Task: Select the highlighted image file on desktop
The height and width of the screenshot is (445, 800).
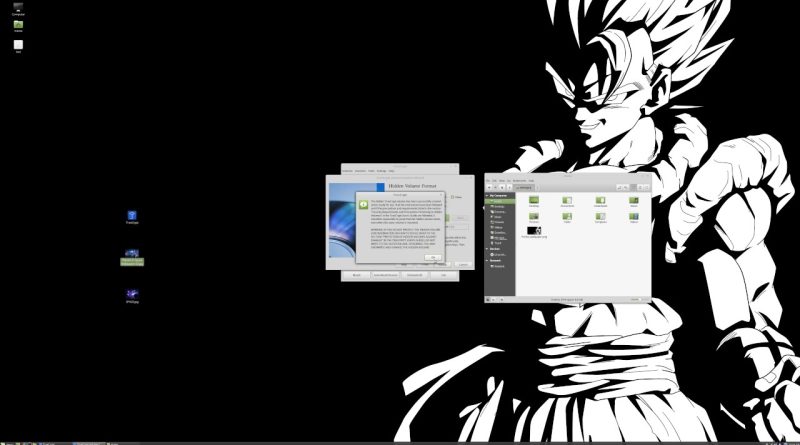Action: point(132,257)
